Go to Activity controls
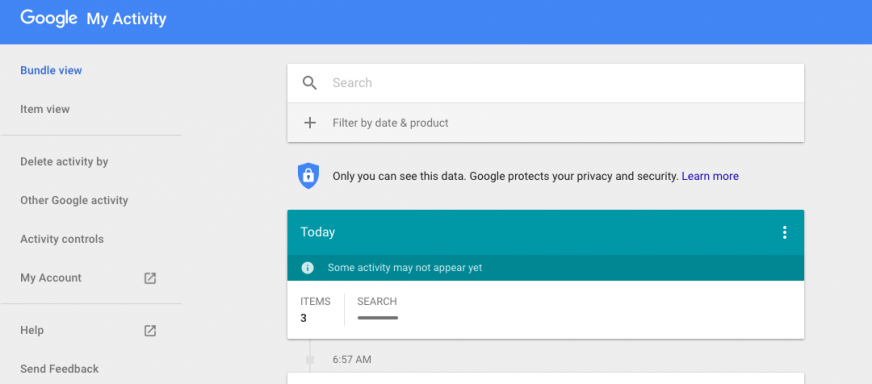Viewport: 872px width, 384px height. pos(62,239)
